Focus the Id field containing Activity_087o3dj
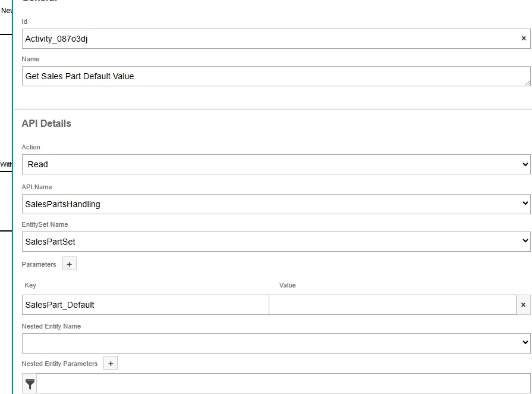 click(267, 39)
